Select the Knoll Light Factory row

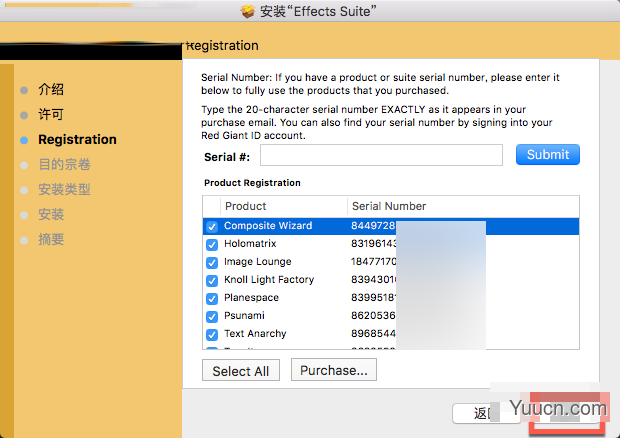[391, 280]
